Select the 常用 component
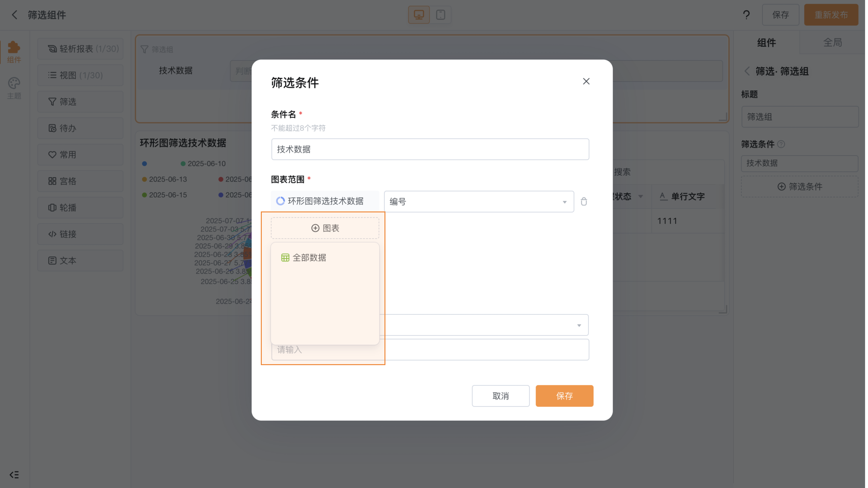The height and width of the screenshot is (488, 868). click(x=80, y=155)
